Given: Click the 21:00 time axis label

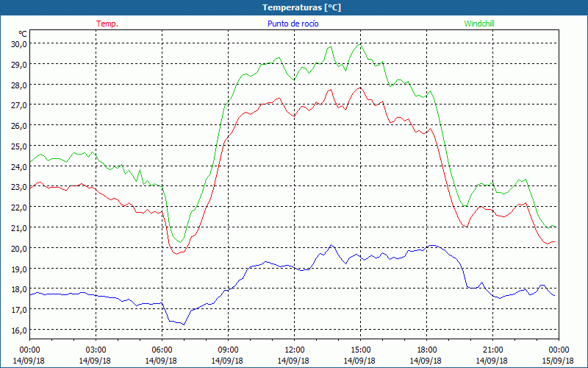Looking at the screenshot, I should 492,350.
